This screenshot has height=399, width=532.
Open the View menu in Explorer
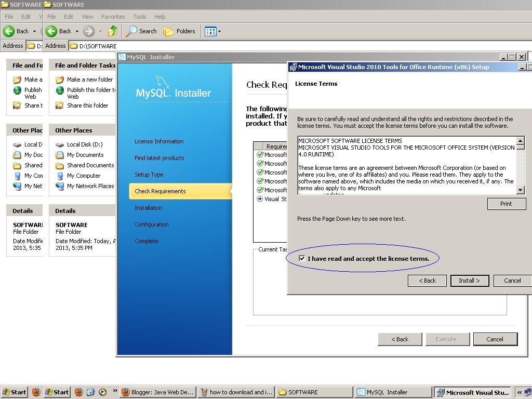point(87,17)
